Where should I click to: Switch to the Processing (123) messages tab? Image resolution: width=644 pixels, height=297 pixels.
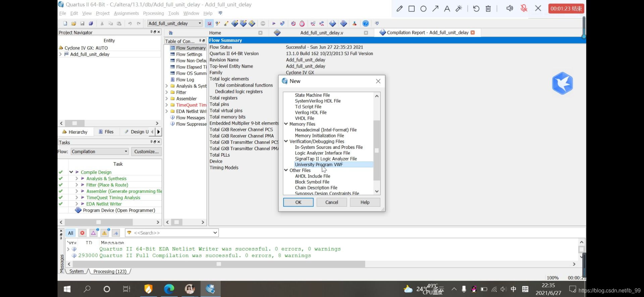pyautogui.click(x=110, y=272)
